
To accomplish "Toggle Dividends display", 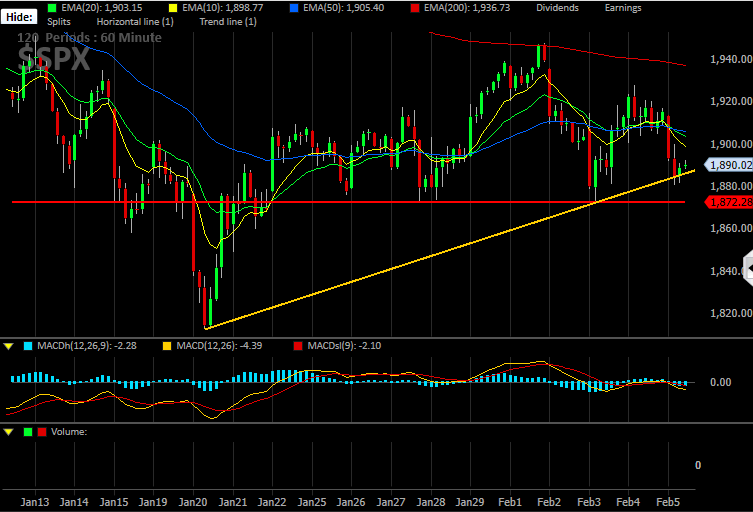I will pos(557,8).
